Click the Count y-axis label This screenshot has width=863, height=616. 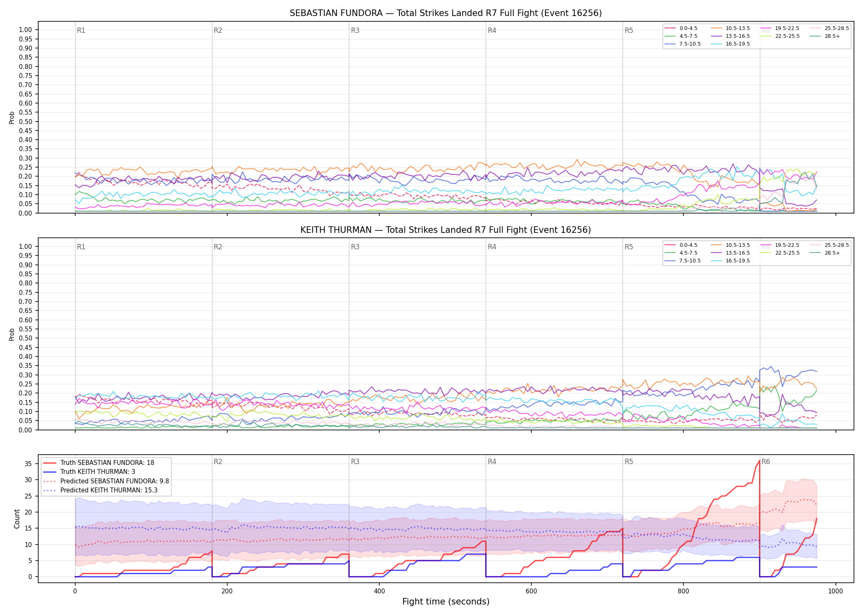click(17, 519)
